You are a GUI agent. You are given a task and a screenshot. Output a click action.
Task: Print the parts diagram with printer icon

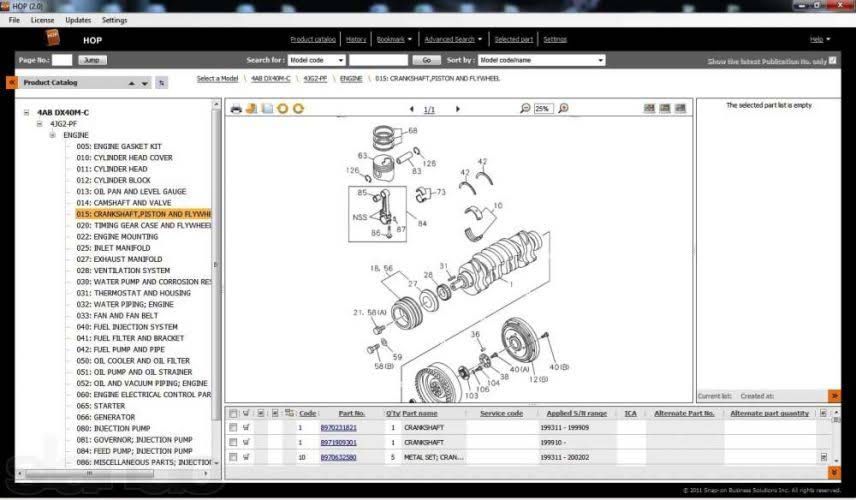(236, 109)
